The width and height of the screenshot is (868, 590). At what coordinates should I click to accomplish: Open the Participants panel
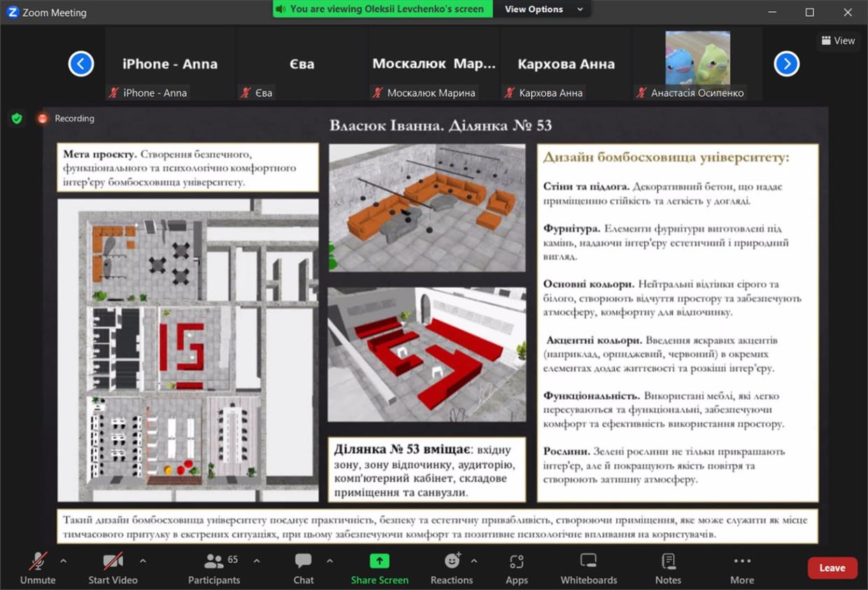(x=213, y=568)
